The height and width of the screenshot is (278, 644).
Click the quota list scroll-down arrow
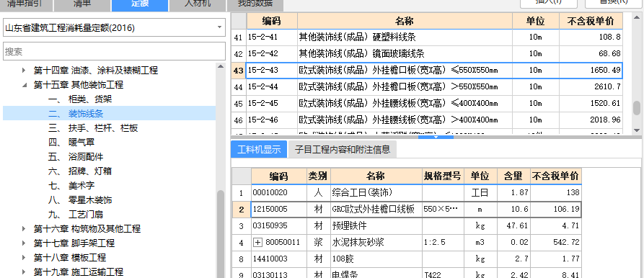tap(637, 130)
